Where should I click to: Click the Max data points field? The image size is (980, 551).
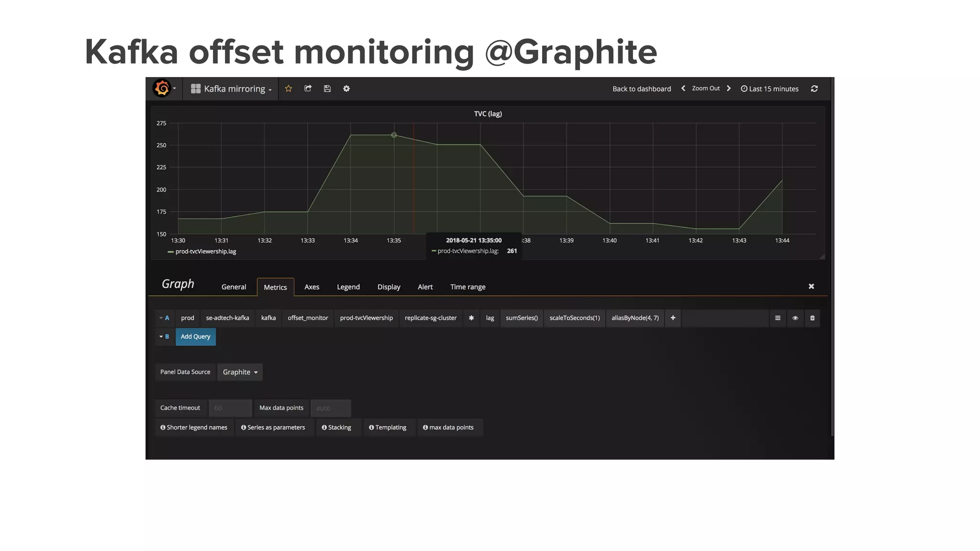(331, 408)
